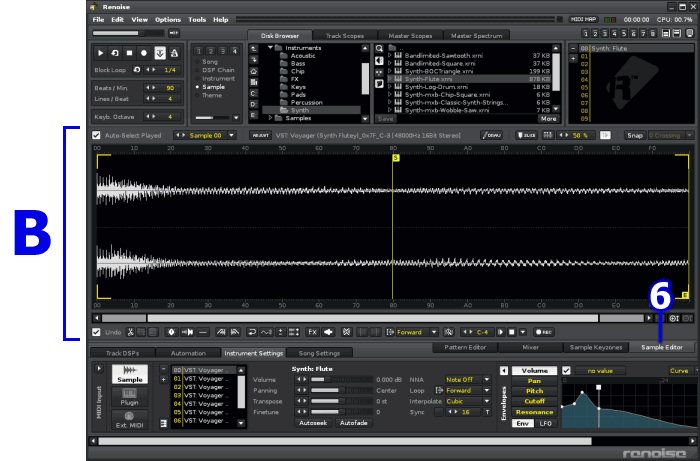700x461 pixels.
Task: Click the ADJUST button next to sample name
Action: 260,135
